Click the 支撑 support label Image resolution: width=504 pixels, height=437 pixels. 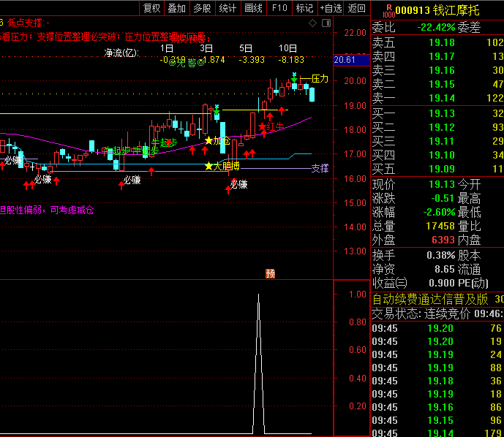[x=320, y=168]
